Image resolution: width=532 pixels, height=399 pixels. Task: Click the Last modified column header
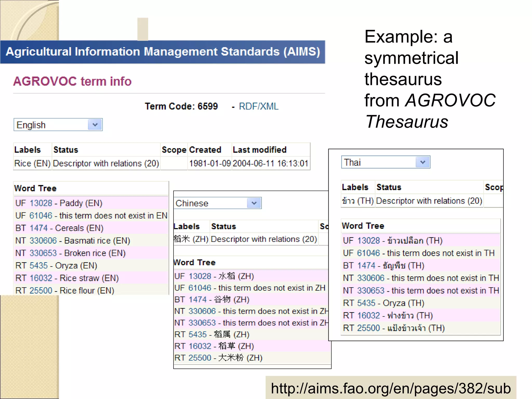[260, 150]
